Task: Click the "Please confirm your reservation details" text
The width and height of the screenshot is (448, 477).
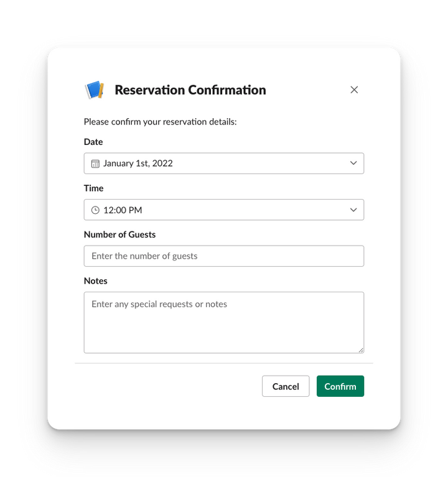Action: click(161, 122)
